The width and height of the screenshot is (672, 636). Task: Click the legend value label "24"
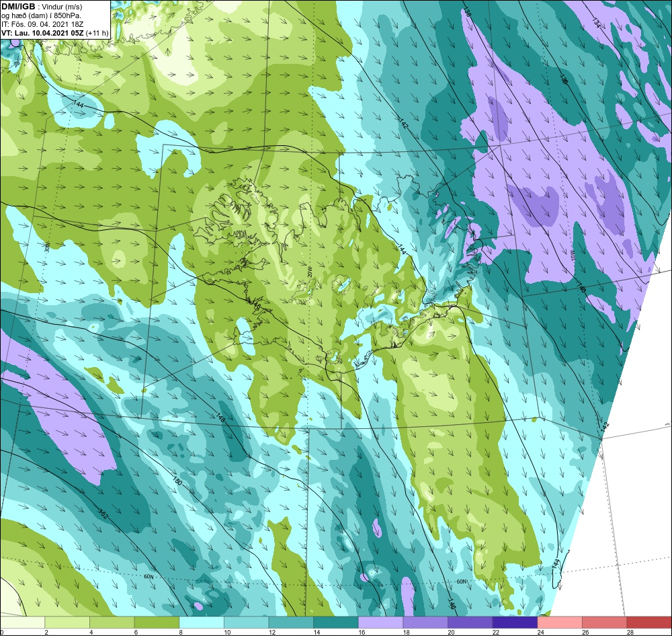(x=541, y=632)
